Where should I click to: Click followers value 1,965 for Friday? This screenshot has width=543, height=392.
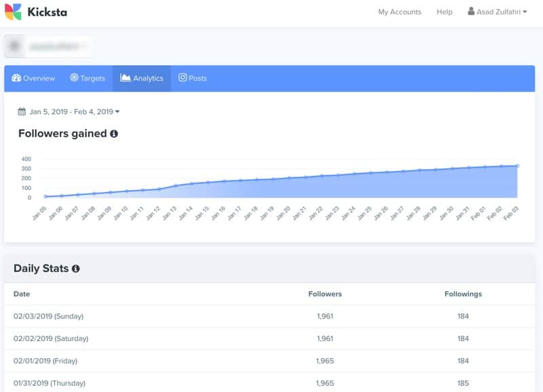point(325,361)
